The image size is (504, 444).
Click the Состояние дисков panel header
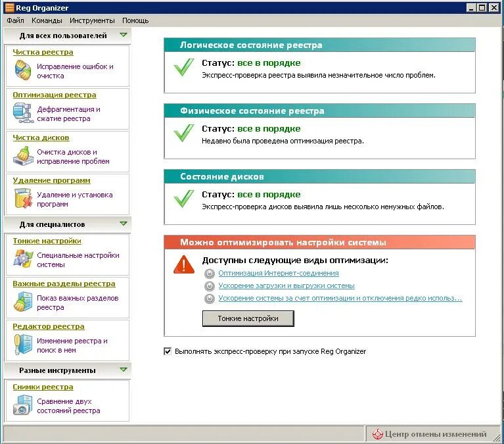click(x=319, y=176)
